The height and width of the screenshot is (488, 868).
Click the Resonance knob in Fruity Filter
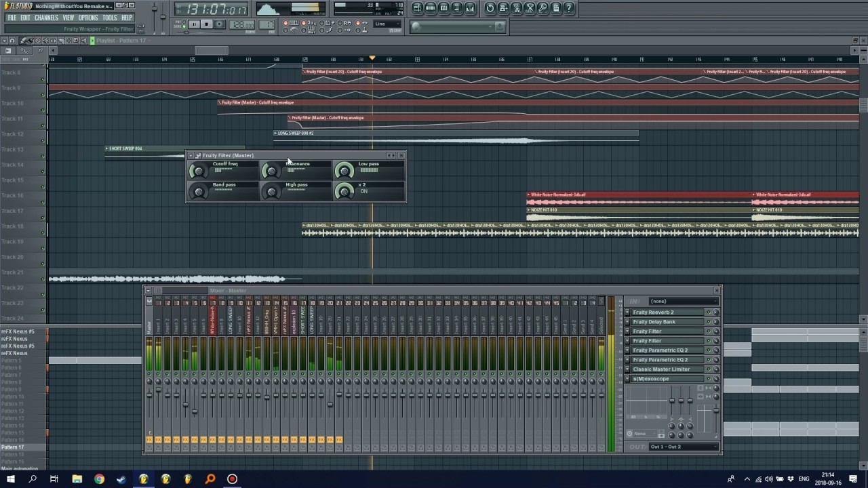pos(271,171)
